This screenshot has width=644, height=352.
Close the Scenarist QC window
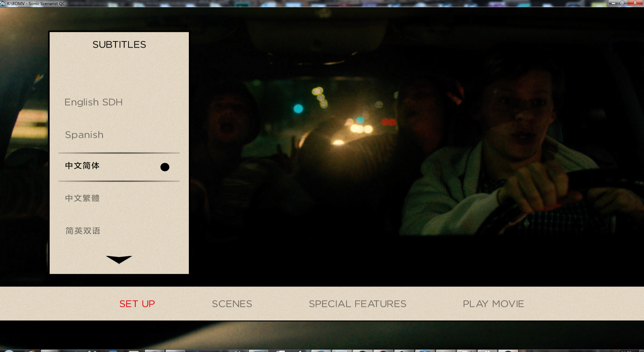click(635, 3)
